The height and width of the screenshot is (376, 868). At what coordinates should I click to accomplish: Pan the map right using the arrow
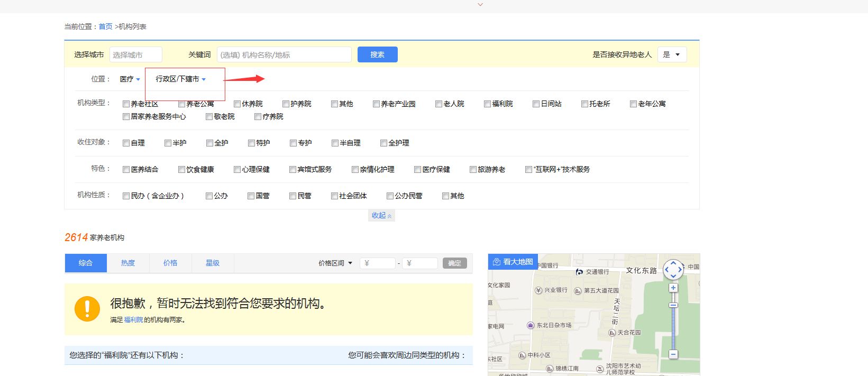tap(681, 270)
